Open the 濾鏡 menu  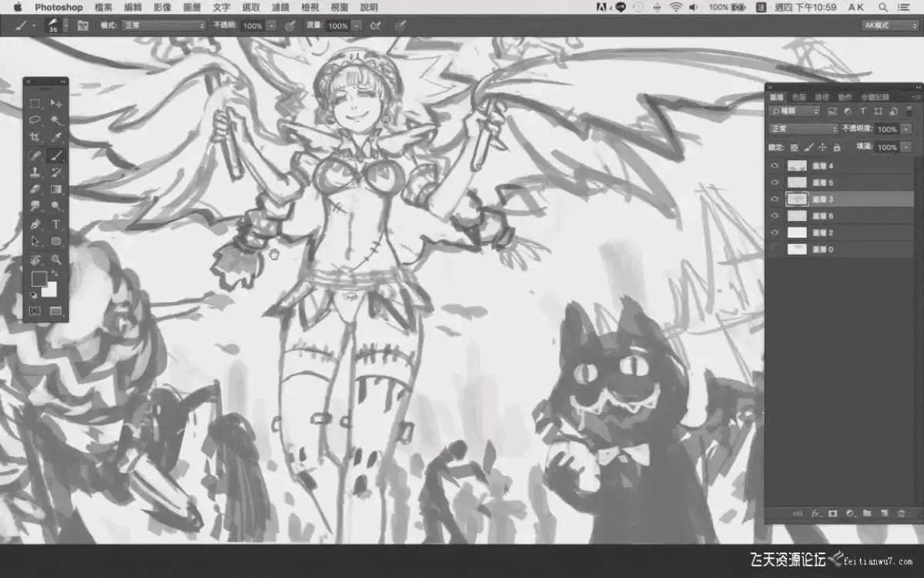tap(280, 7)
